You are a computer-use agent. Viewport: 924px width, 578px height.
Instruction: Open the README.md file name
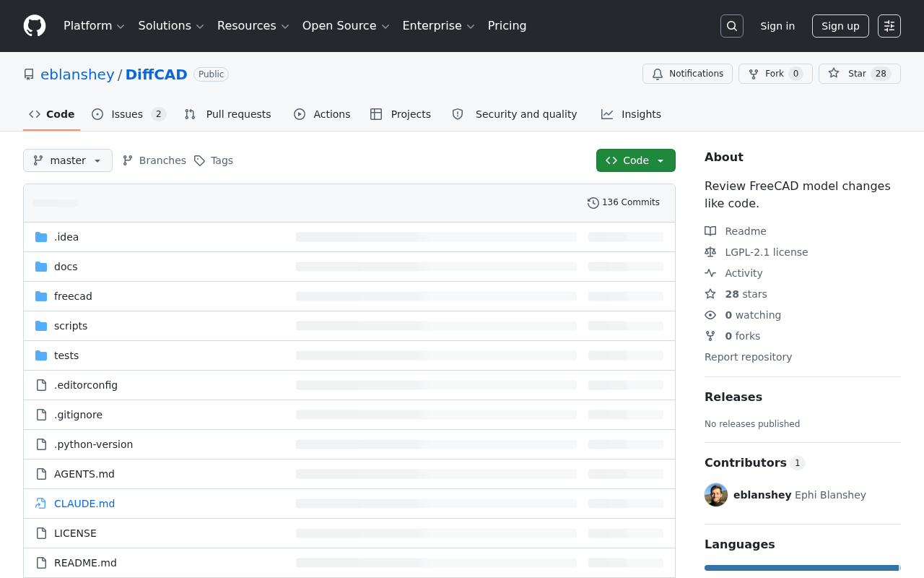(x=85, y=563)
